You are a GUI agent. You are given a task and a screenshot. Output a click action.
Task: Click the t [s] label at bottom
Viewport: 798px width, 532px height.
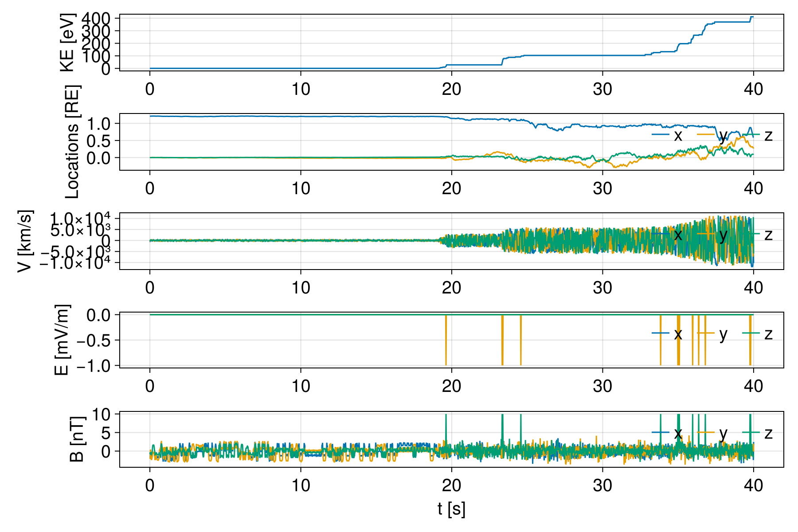pos(451,509)
